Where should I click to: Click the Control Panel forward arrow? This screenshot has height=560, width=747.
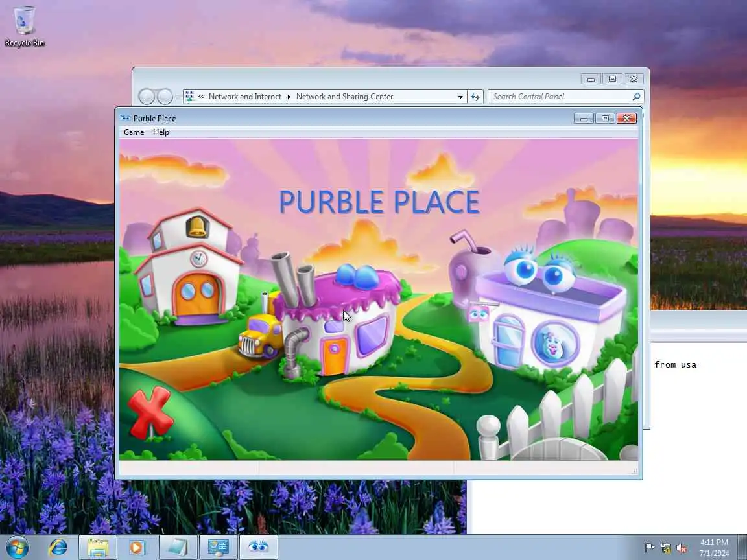point(165,97)
